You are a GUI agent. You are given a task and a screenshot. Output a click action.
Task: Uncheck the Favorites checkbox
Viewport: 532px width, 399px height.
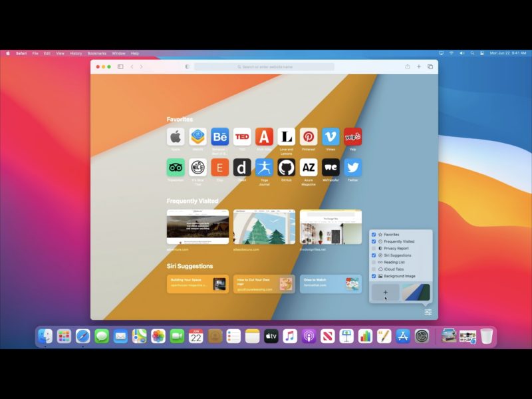pos(374,235)
